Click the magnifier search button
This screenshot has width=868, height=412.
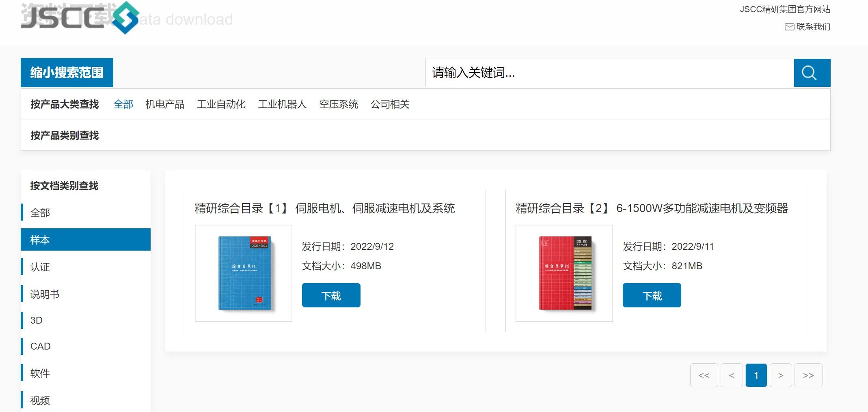click(x=812, y=73)
